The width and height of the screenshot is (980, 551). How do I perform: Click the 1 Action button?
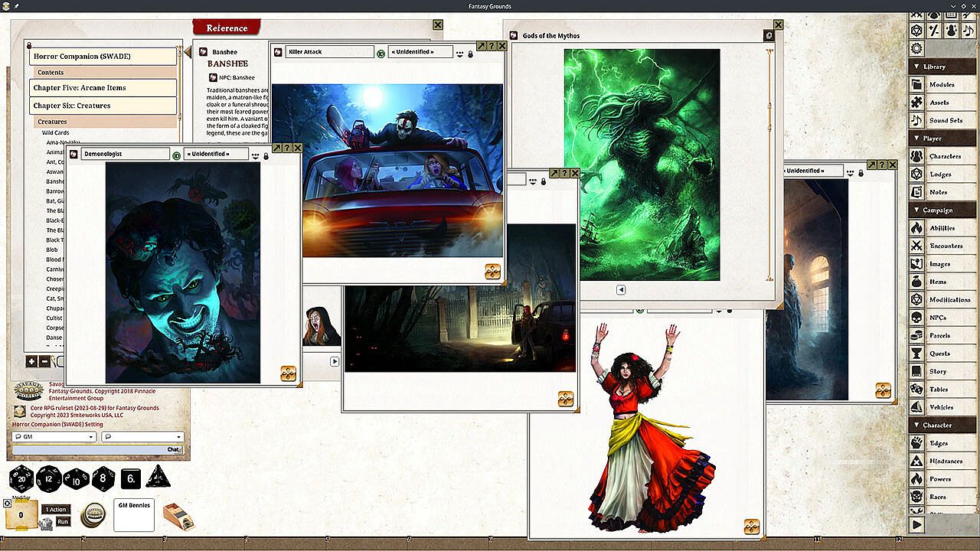[56, 510]
